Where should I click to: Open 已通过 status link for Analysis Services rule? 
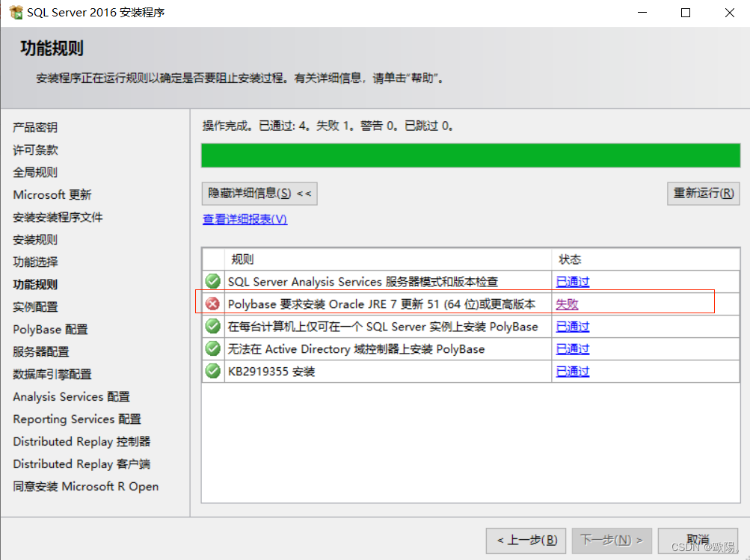(573, 282)
